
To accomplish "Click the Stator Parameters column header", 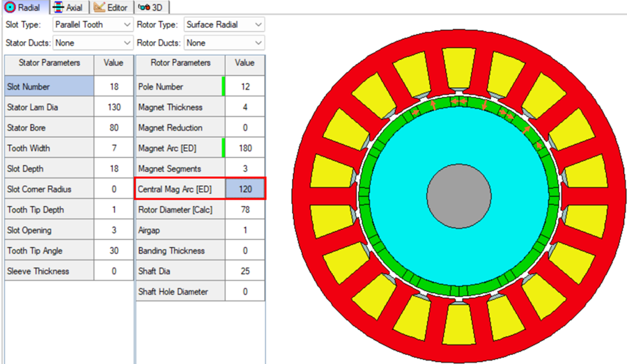I will click(49, 63).
